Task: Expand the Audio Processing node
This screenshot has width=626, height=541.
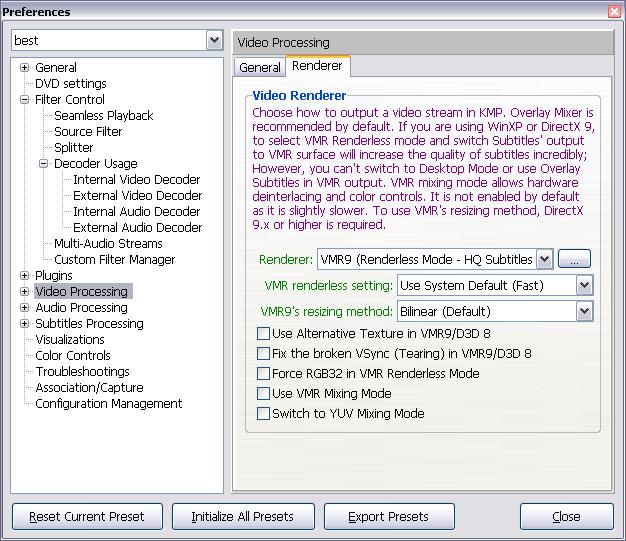Action: [25, 308]
